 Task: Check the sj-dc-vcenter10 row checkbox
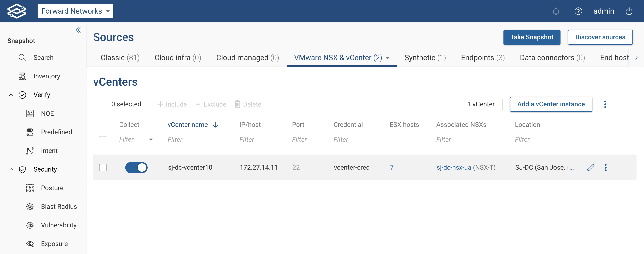[x=102, y=168]
